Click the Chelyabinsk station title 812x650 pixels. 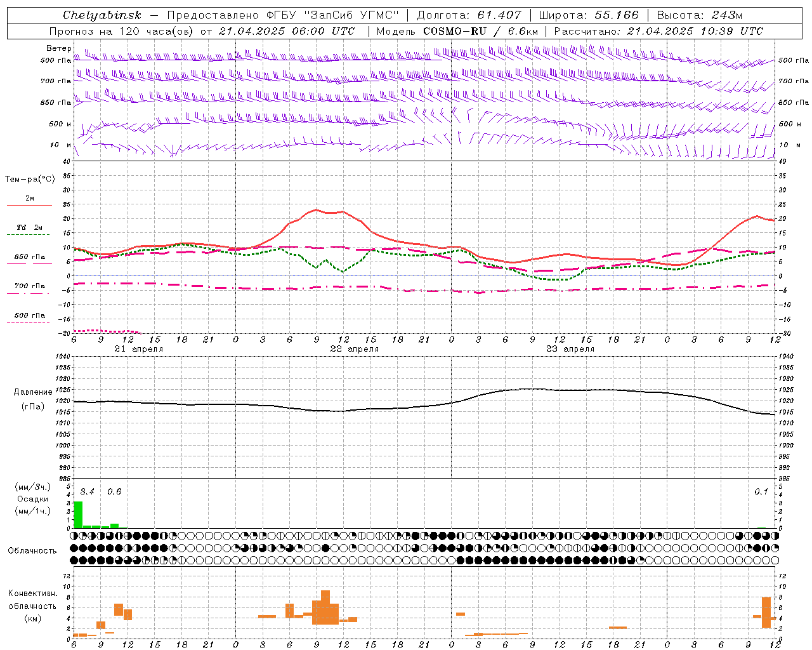[101, 15]
